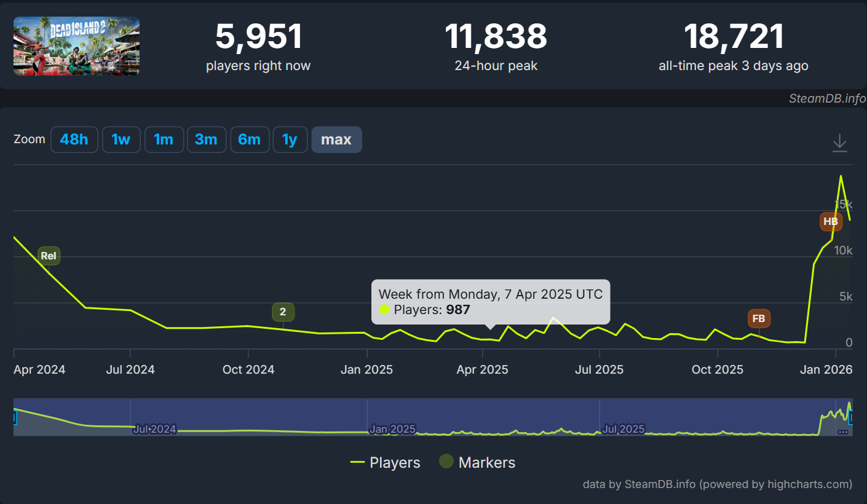867x504 pixels.
Task: Click the left navigator range handle
Action: coord(14,418)
